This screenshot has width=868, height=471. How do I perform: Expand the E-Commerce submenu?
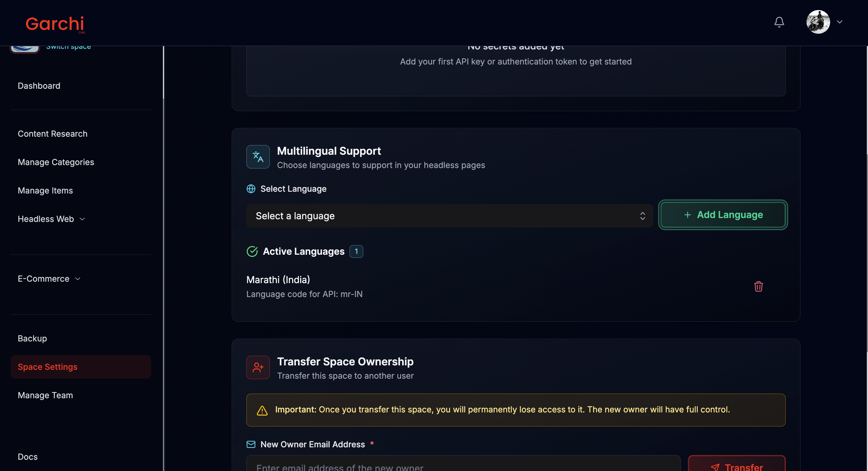pos(49,278)
